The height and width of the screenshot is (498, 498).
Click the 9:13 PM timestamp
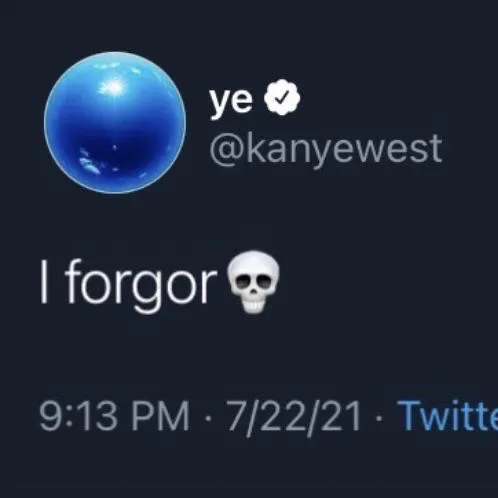pyautogui.click(x=114, y=417)
